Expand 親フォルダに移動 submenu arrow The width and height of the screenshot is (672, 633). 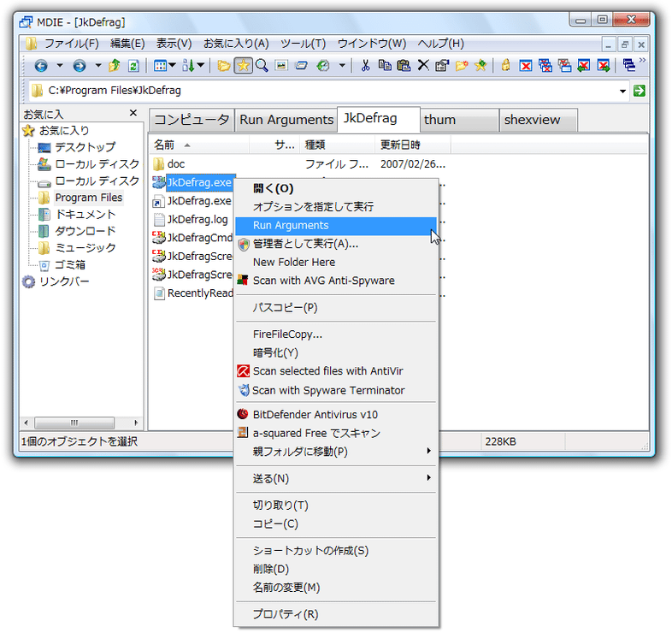tap(428, 451)
